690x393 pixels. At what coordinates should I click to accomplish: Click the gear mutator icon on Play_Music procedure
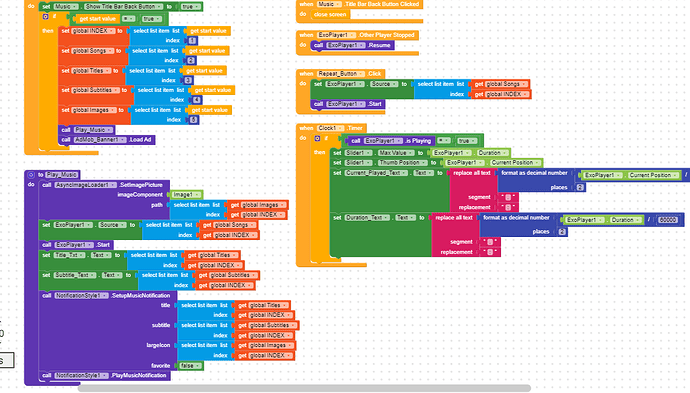(x=31, y=175)
